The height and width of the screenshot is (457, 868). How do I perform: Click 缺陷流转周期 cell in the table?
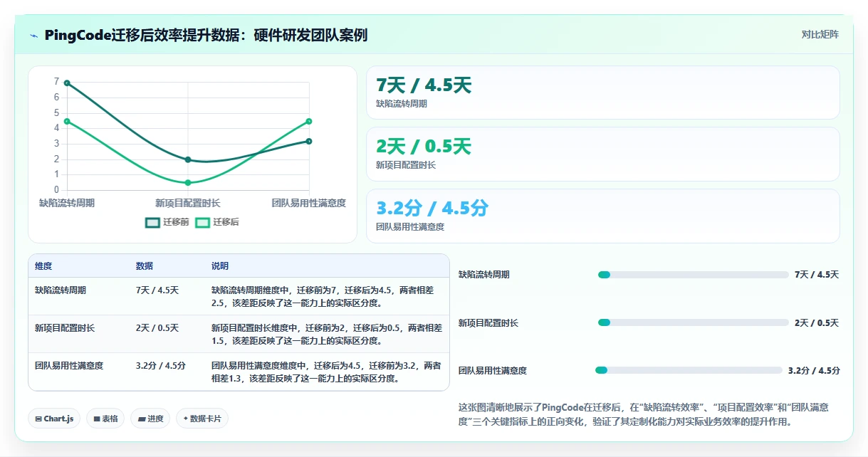coord(61,290)
